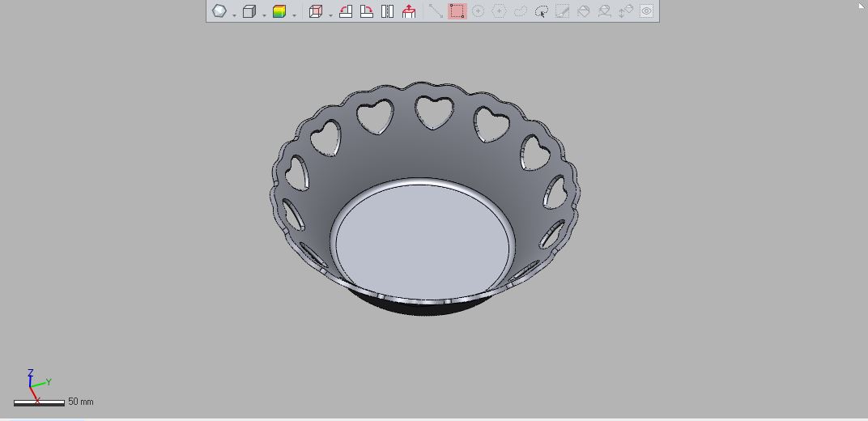
Task: Click the paint bucket fill selection icon
Action: [x=584, y=11]
